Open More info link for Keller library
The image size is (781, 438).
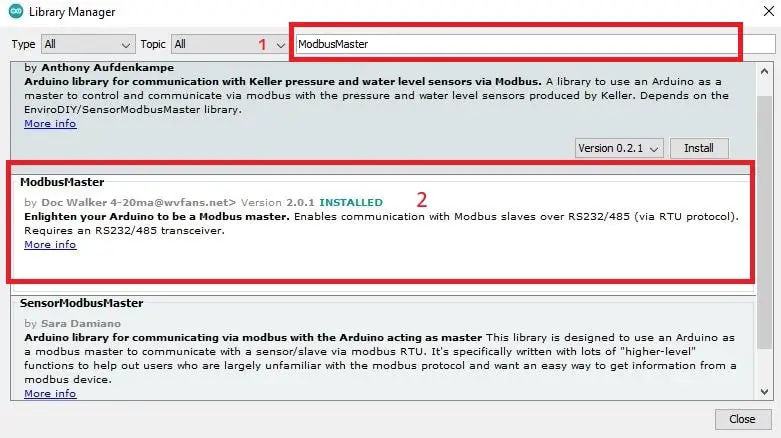click(50, 124)
